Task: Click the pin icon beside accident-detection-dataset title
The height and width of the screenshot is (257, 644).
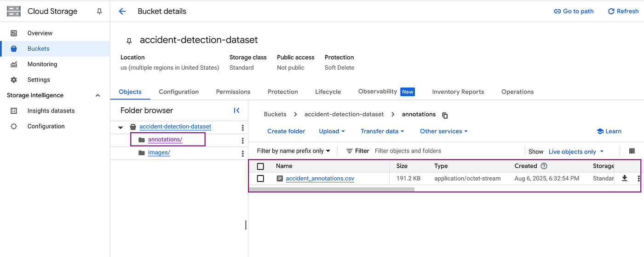Action: click(129, 41)
